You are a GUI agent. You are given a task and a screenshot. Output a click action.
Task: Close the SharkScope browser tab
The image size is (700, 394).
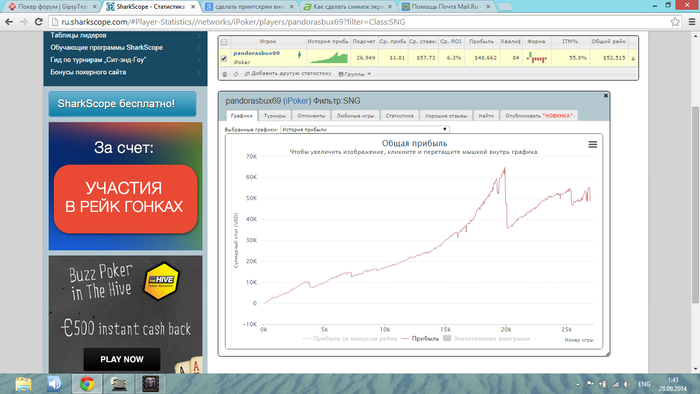[x=193, y=7]
